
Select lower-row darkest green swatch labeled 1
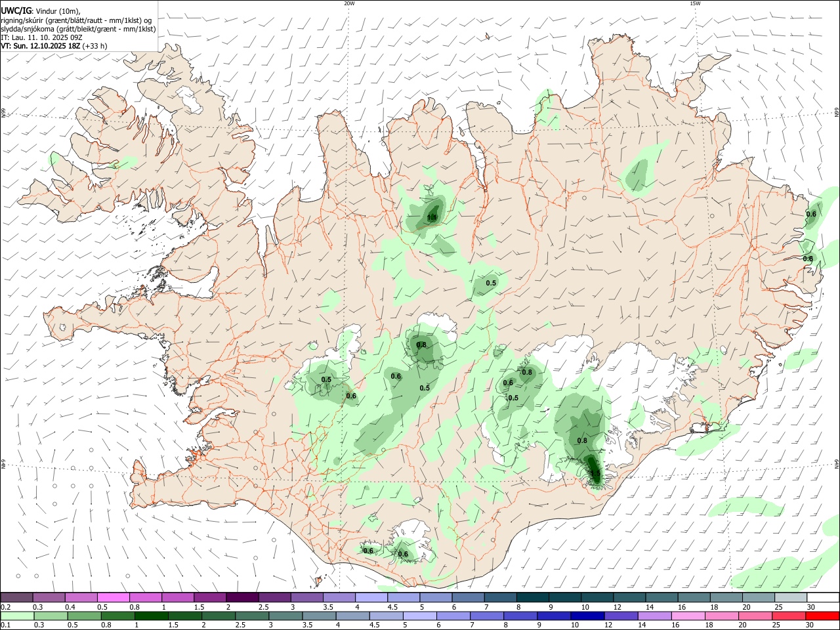coord(152,616)
